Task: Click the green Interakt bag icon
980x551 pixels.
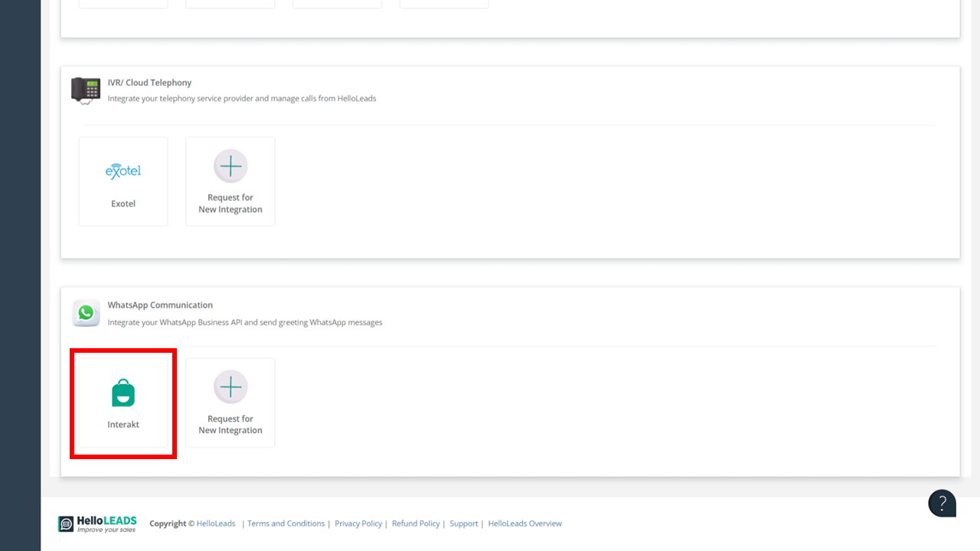Action: [x=123, y=393]
